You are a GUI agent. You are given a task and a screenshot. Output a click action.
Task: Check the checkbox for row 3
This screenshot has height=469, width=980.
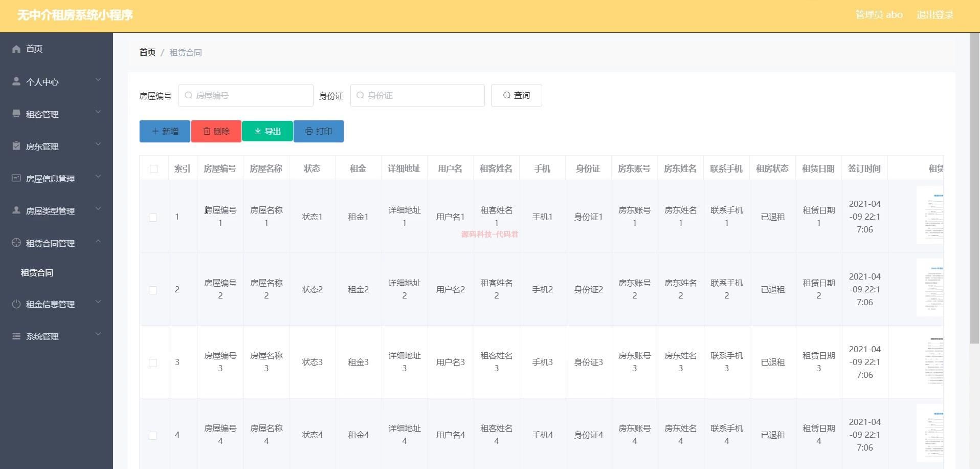153,363
